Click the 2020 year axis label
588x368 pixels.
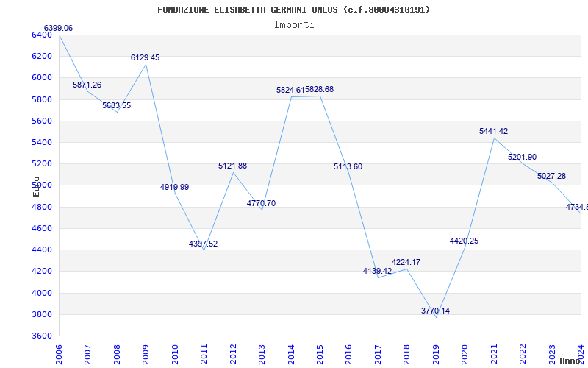coord(465,354)
